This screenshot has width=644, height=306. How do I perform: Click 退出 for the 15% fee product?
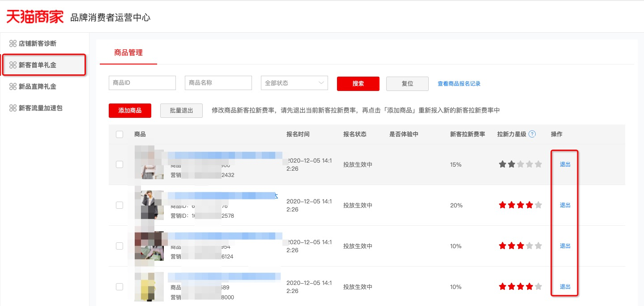[x=565, y=164]
